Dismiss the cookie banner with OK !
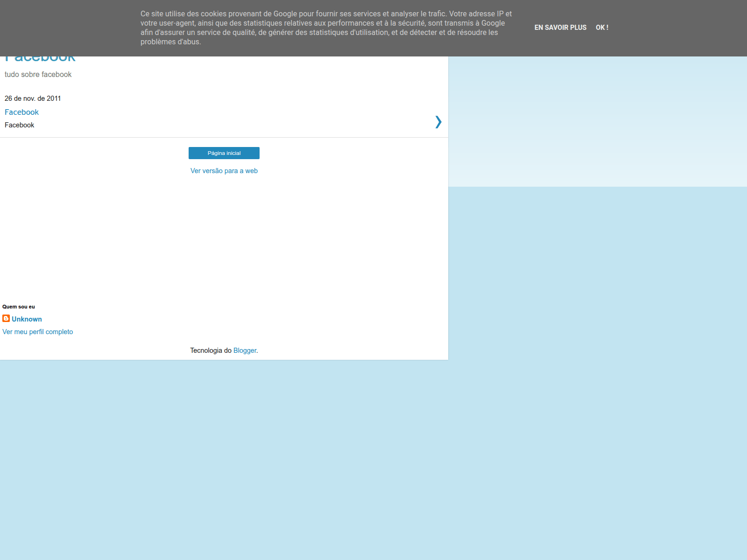This screenshot has height=560, width=747. (x=602, y=28)
